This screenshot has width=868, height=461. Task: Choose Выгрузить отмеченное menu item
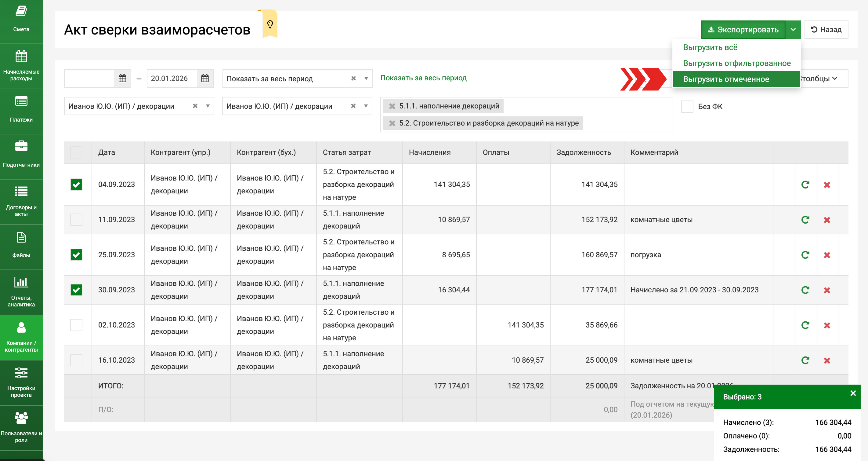pyautogui.click(x=726, y=79)
